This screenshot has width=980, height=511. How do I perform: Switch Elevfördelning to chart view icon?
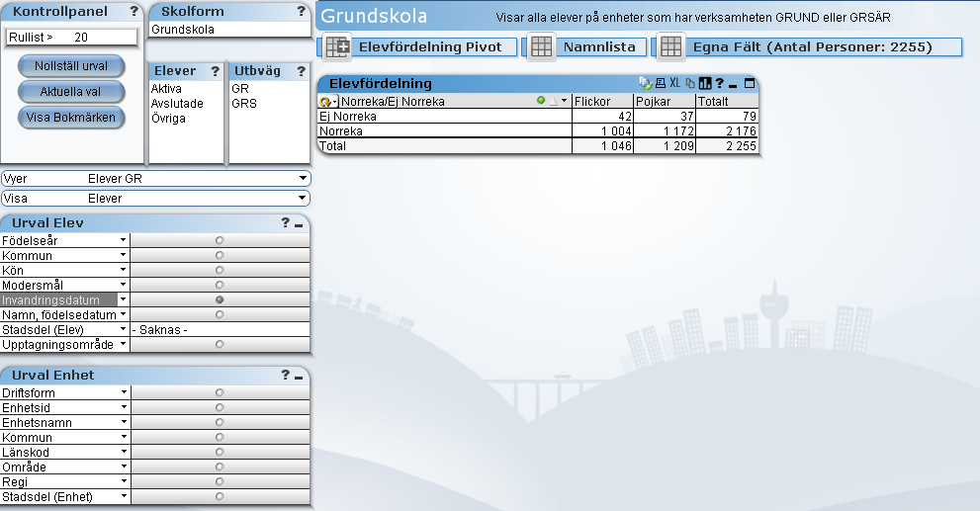pyautogui.click(x=705, y=83)
